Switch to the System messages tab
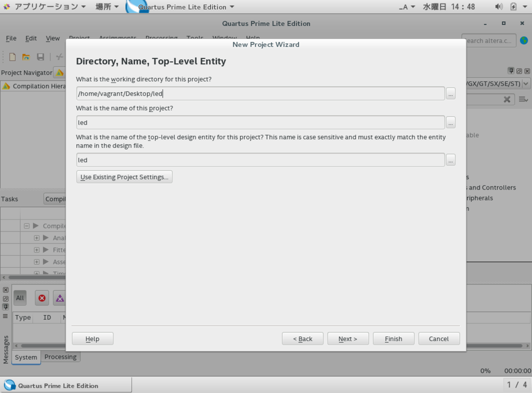 pos(26,357)
